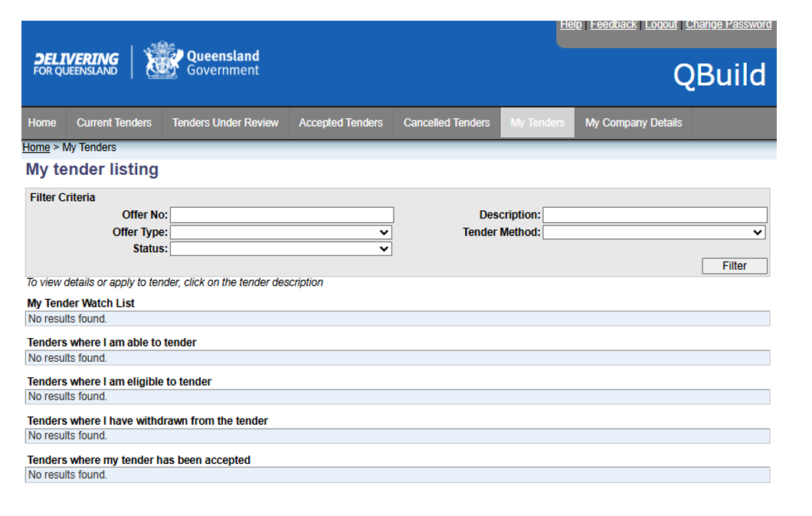
Task: Click the Offer No input field
Action: 282,215
